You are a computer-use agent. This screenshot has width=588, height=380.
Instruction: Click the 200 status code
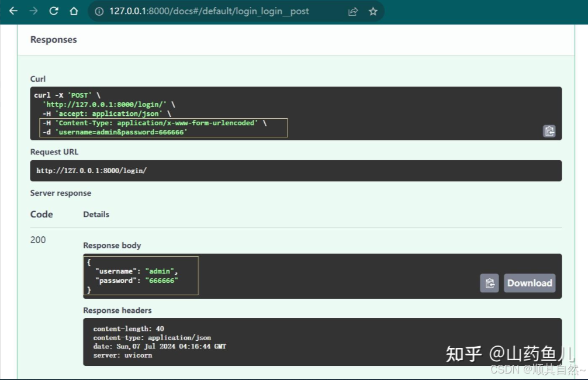tap(37, 240)
